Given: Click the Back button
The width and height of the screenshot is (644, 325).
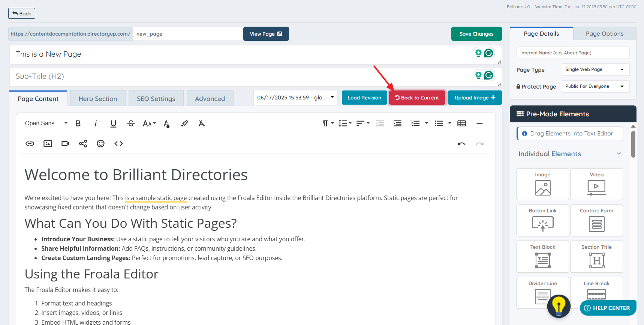Looking at the screenshot, I should tap(22, 14).
